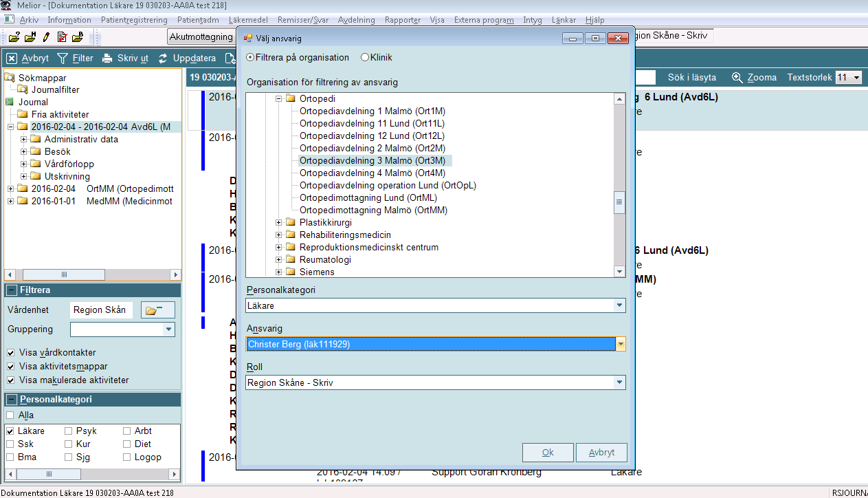Image resolution: width=868 pixels, height=498 pixels.
Task: Collapse the Filtrera panel header
Action: tap(12, 290)
